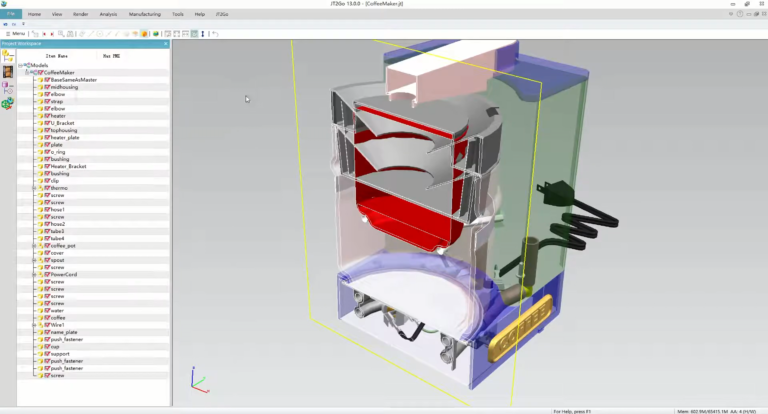Click the globe icon in left sidebar
768x414 pixels.
point(8,103)
